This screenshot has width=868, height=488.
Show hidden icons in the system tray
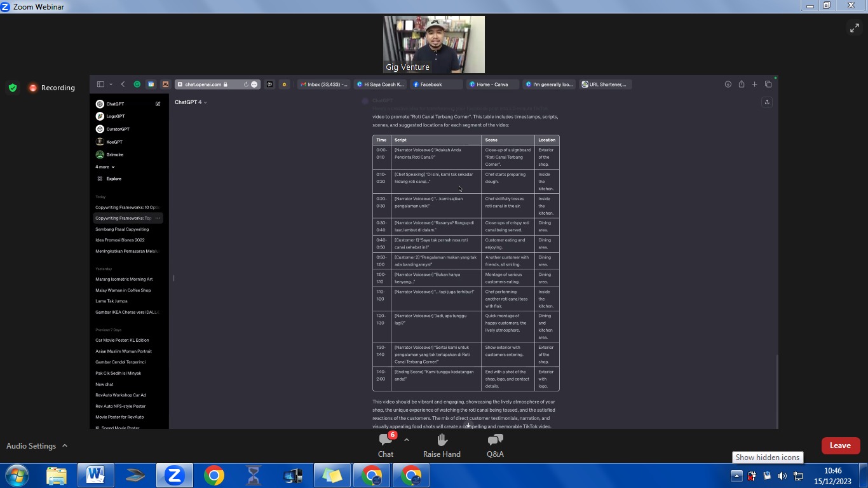[x=736, y=476]
